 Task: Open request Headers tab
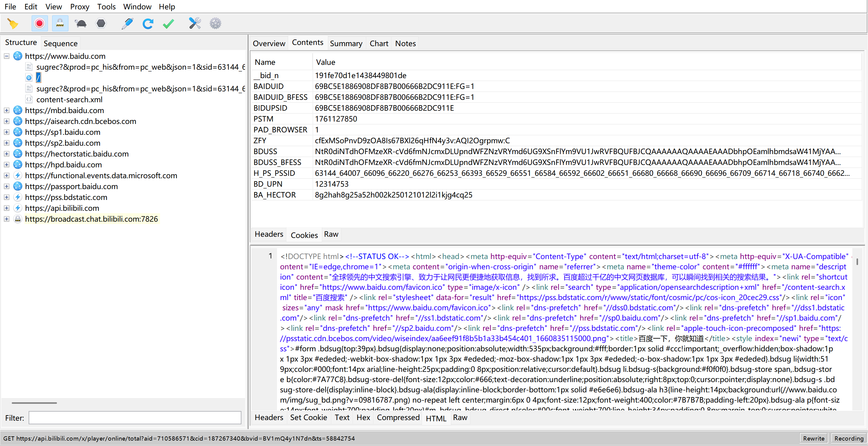[x=269, y=234]
